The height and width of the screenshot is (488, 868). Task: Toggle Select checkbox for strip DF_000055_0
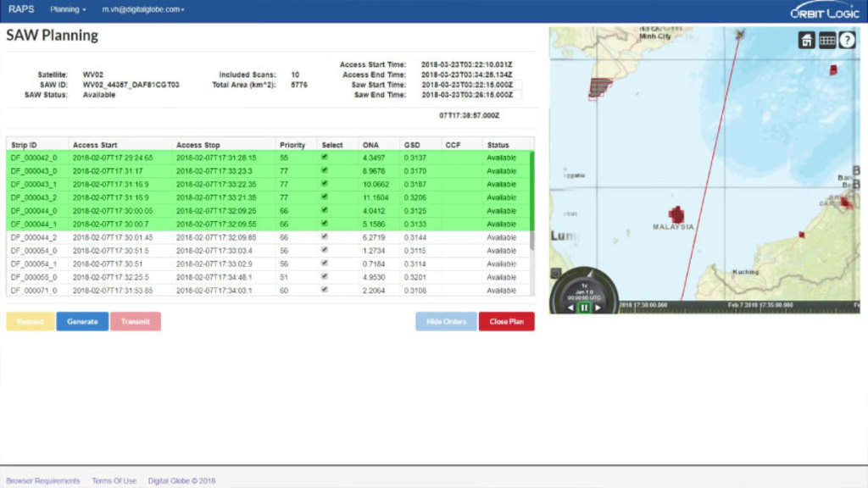pyautogui.click(x=325, y=277)
